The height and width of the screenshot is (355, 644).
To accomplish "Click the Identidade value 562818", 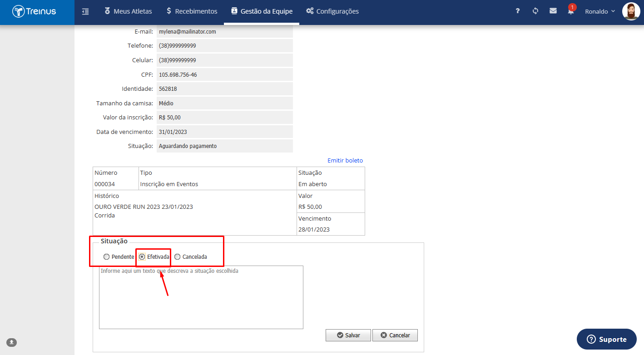I will pos(225,89).
